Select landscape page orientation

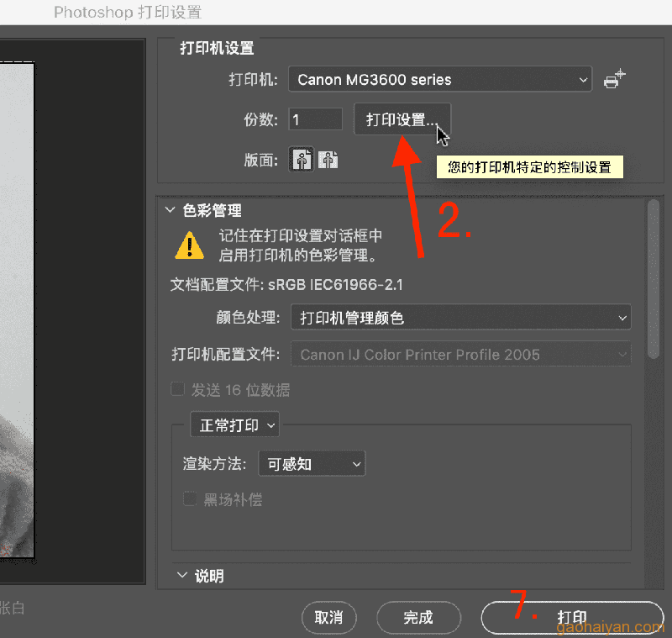(328, 160)
